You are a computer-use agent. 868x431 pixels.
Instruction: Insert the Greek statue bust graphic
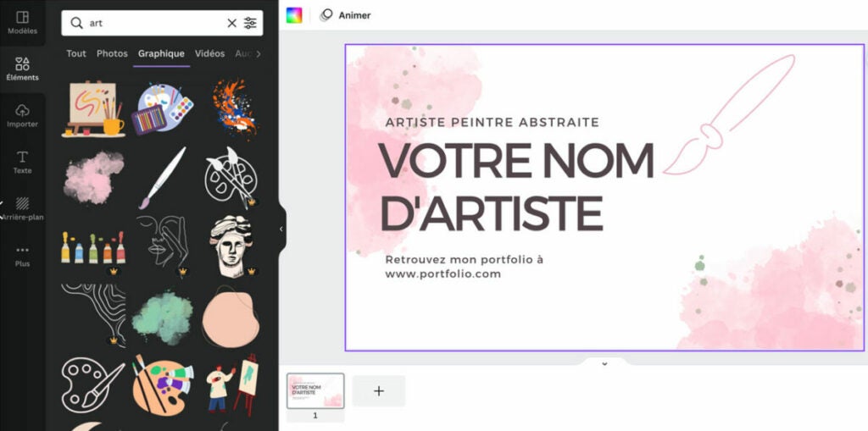click(x=231, y=246)
